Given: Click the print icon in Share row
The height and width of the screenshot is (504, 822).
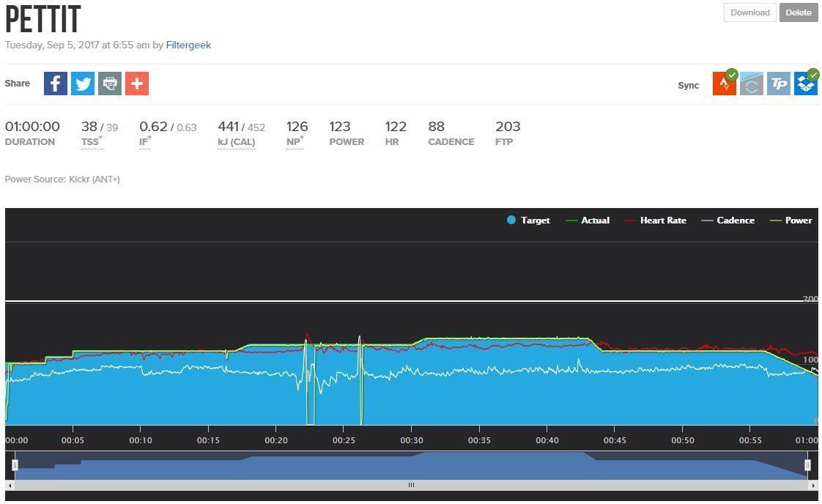Looking at the screenshot, I should [110, 84].
